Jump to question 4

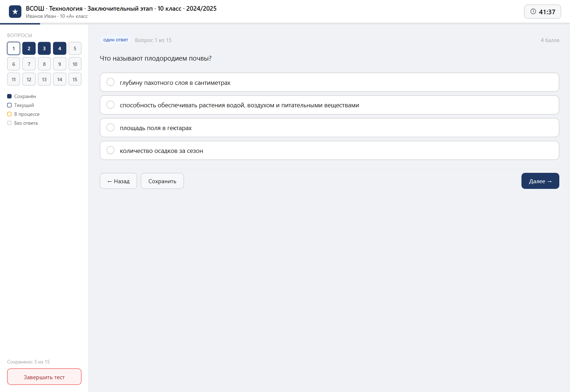[59, 48]
